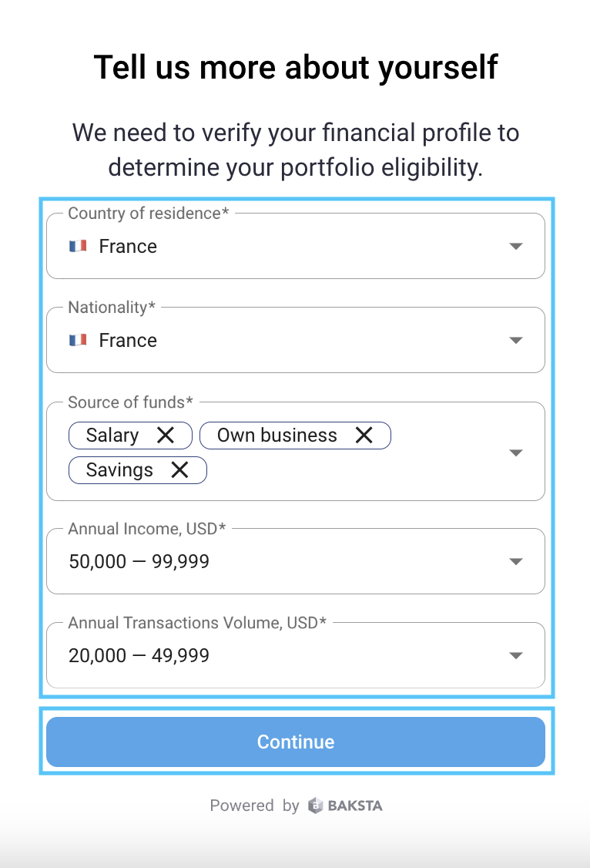Screen dimensions: 590x868
Task: Click France text in Country of residence
Action: (128, 247)
